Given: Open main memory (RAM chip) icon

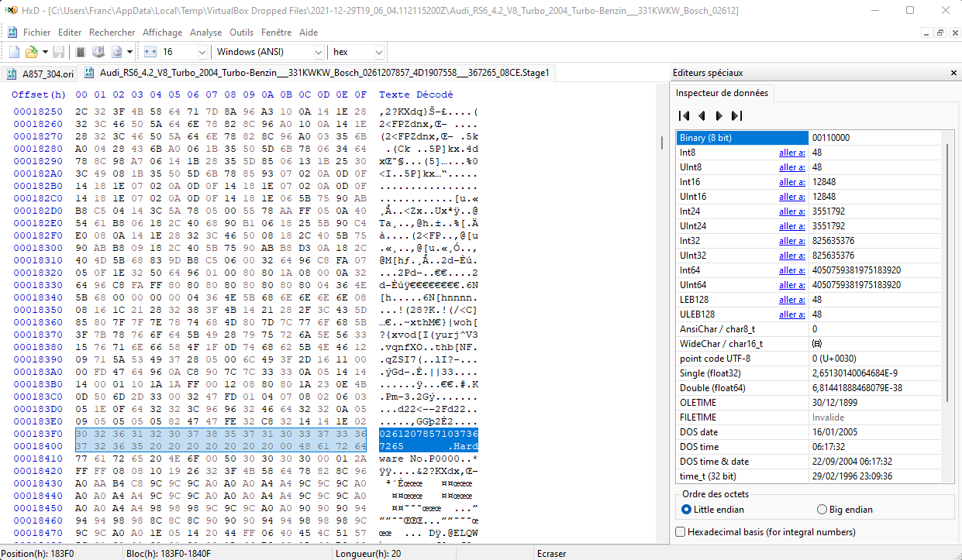Looking at the screenshot, I should pyautogui.click(x=80, y=52).
